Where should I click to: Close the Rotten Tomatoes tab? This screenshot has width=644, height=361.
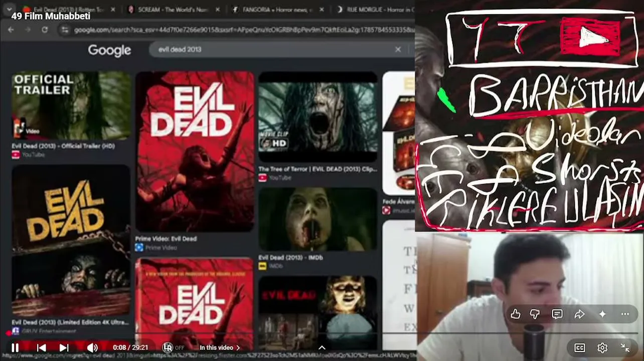[113, 10]
